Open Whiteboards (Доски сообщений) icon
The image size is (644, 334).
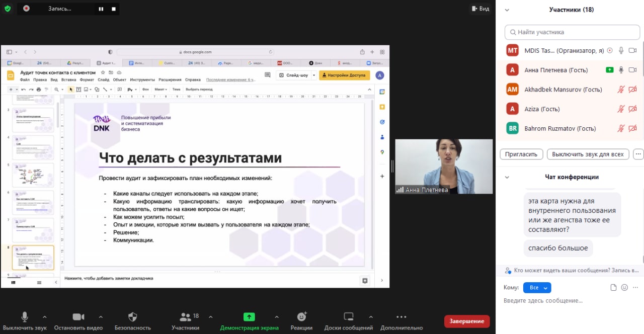coord(349,317)
